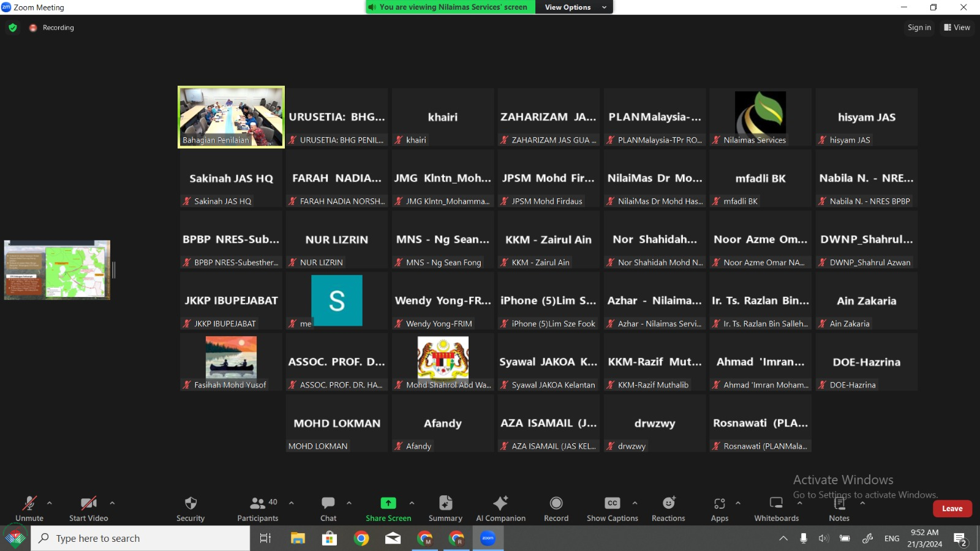
Task: Open the View Options dropdown
Action: click(x=575, y=7)
